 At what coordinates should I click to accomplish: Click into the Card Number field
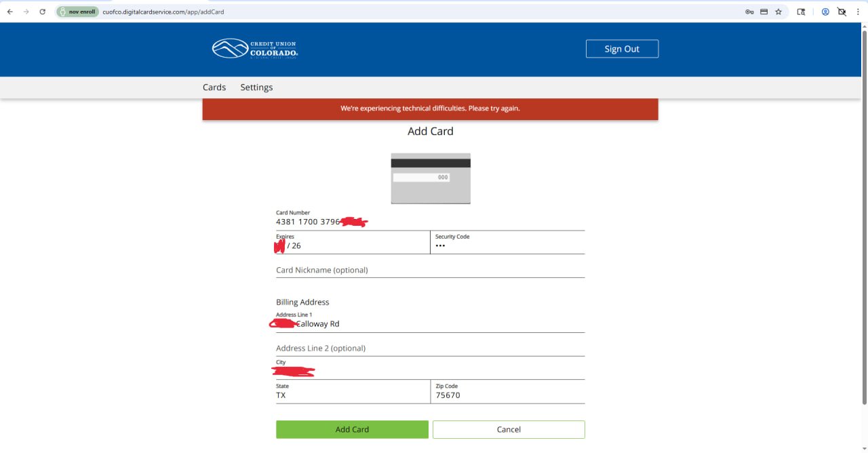tap(430, 222)
